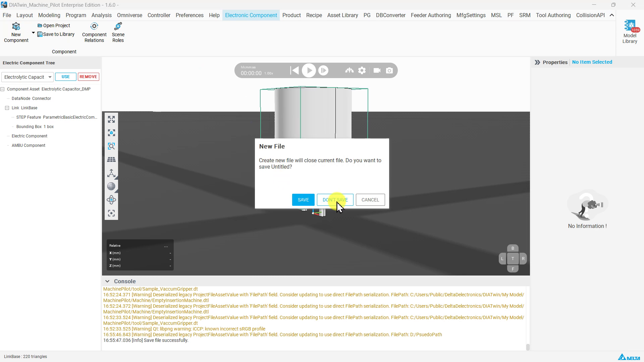Take a viewport snapshot with the camera icon
The height and width of the screenshot is (362, 644).
pos(389,70)
